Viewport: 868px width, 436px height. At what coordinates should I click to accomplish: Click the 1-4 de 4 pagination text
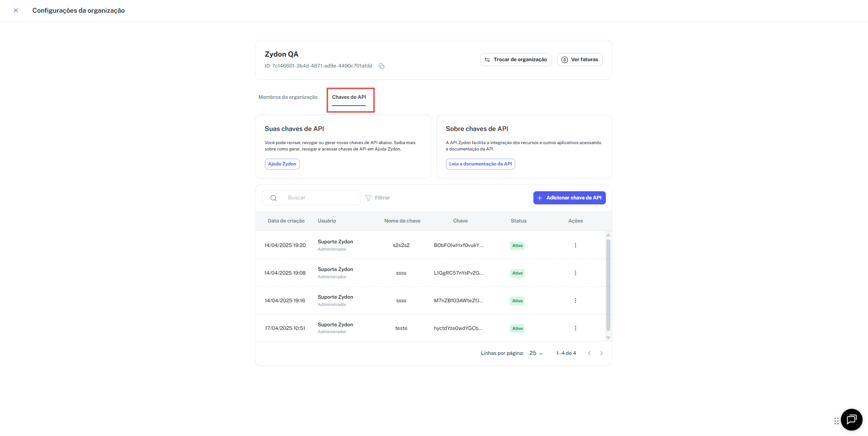tap(566, 354)
